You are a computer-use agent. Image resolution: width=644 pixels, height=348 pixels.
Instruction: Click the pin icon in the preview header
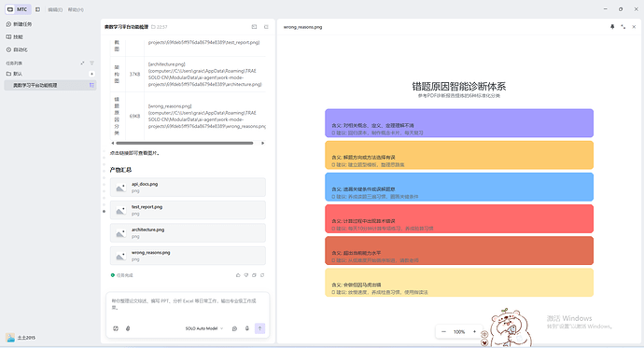pyautogui.click(x=612, y=27)
